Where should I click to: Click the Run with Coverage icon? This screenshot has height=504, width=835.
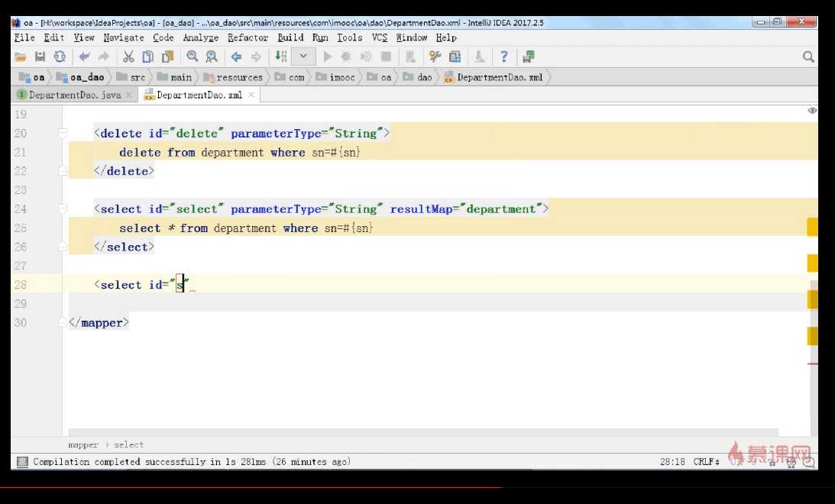(366, 57)
